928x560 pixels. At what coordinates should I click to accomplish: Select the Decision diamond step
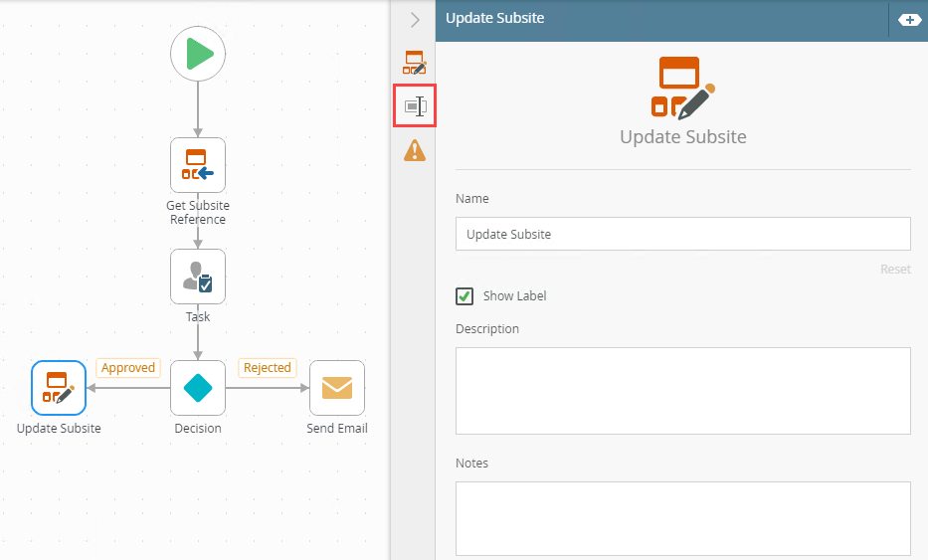[x=198, y=388]
